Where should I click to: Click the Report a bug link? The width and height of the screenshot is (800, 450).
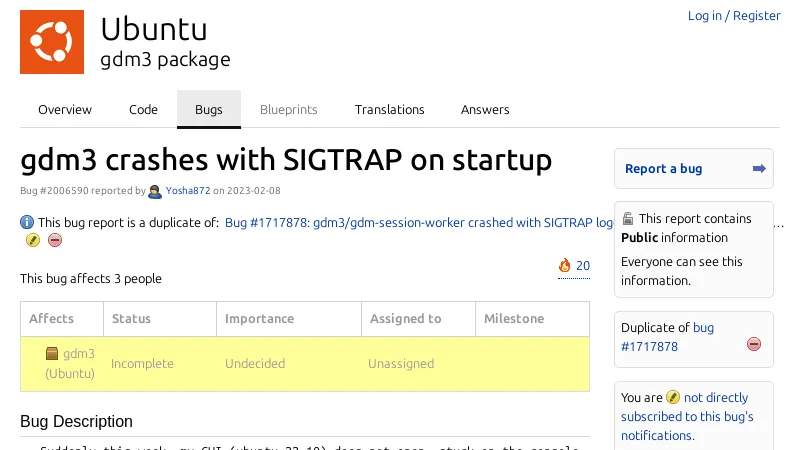(x=663, y=169)
